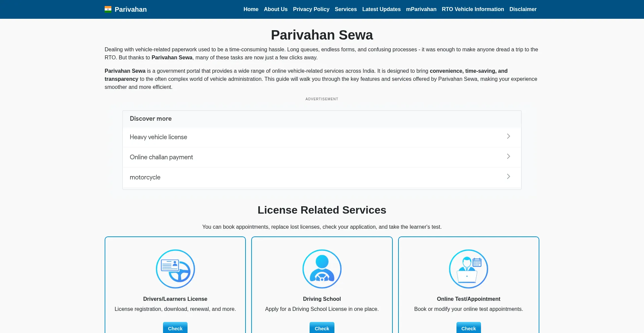This screenshot has width=644, height=333.
Task: Expand the Heavy vehicle license chevron
Action: tap(508, 136)
